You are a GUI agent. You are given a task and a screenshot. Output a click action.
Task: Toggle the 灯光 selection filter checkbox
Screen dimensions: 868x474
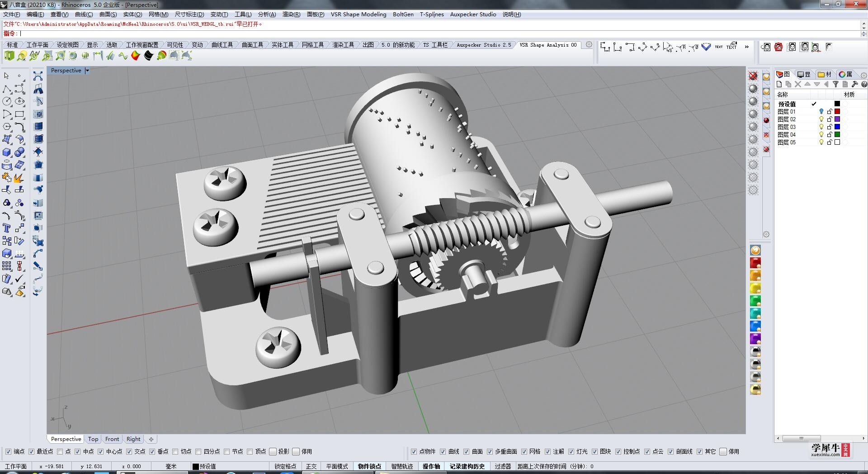coord(571,451)
